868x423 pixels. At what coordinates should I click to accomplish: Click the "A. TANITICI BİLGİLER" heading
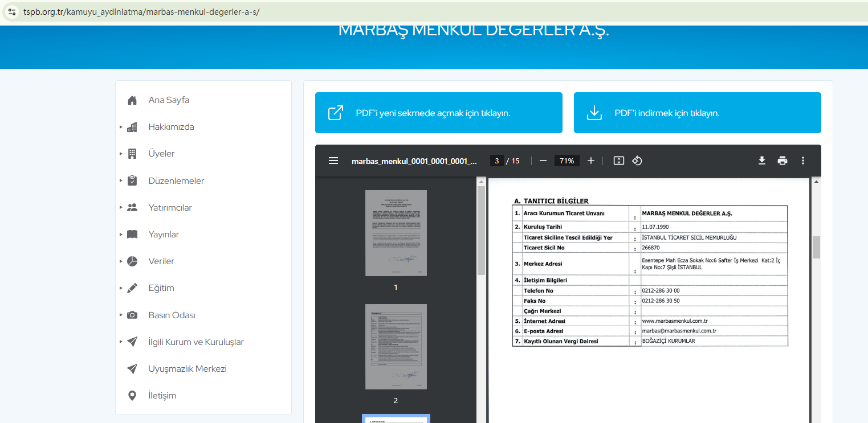(551, 201)
